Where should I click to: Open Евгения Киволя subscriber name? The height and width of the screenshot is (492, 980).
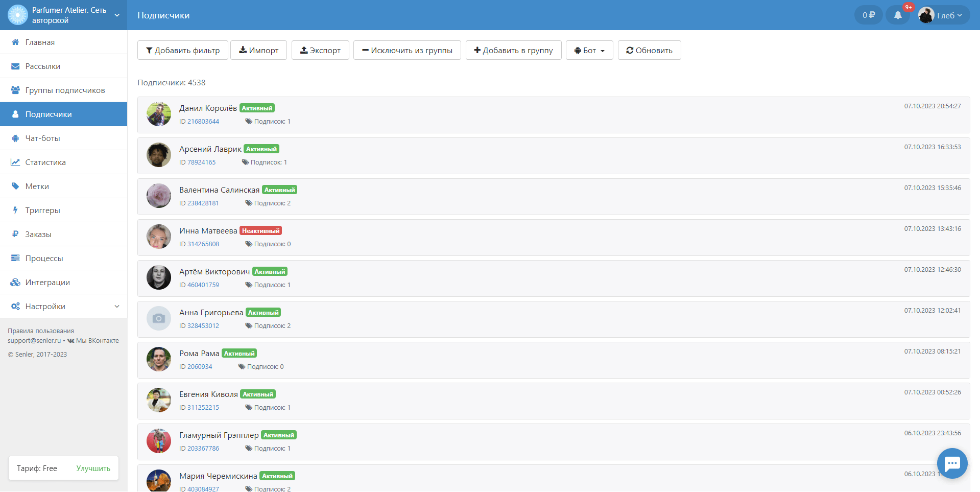(208, 394)
